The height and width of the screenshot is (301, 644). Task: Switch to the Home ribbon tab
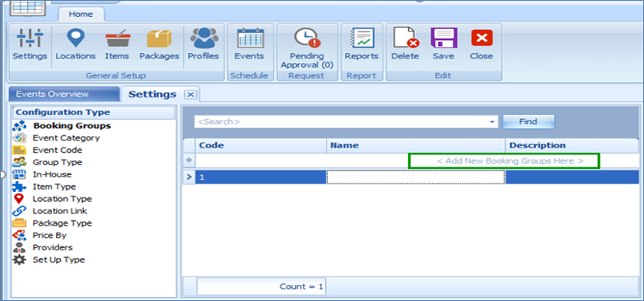[81, 14]
